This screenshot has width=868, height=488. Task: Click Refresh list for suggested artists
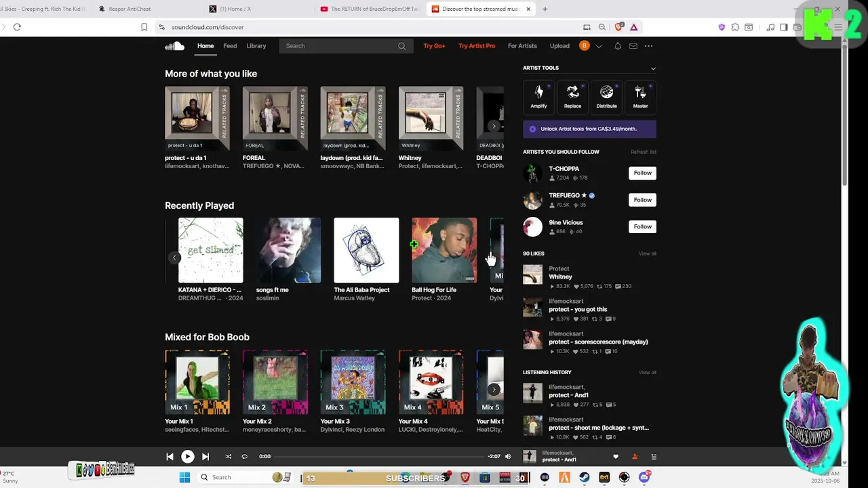point(644,152)
